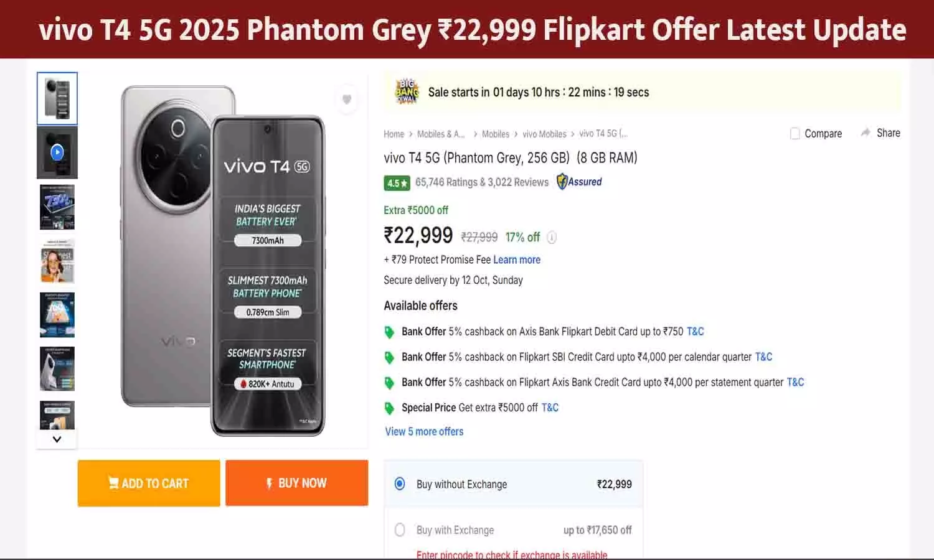Select the first product image thumbnail
Screen dimensions: 934x560
(x=57, y=98)
